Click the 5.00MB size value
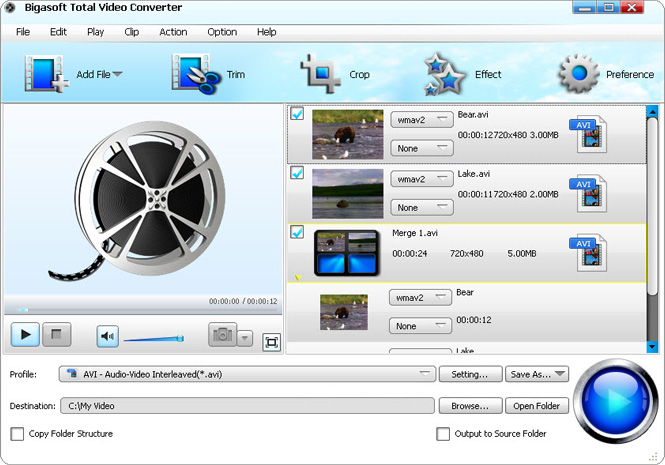 coord(522,253)
